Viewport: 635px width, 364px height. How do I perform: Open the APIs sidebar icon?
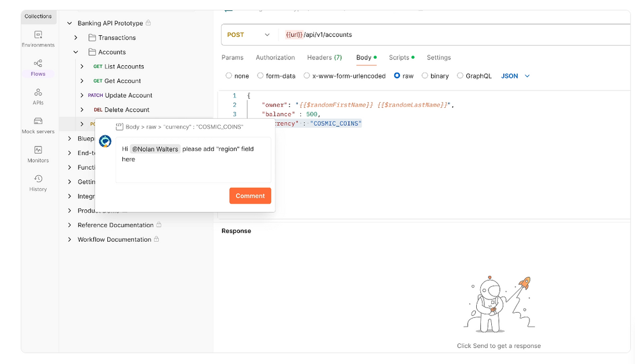(x=38, y=96)
